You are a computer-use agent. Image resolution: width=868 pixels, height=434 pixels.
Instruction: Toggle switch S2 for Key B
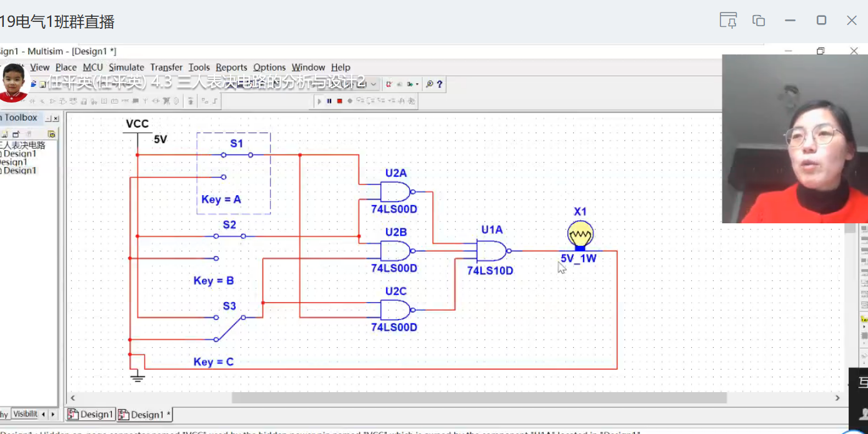(x=229, y=236)
